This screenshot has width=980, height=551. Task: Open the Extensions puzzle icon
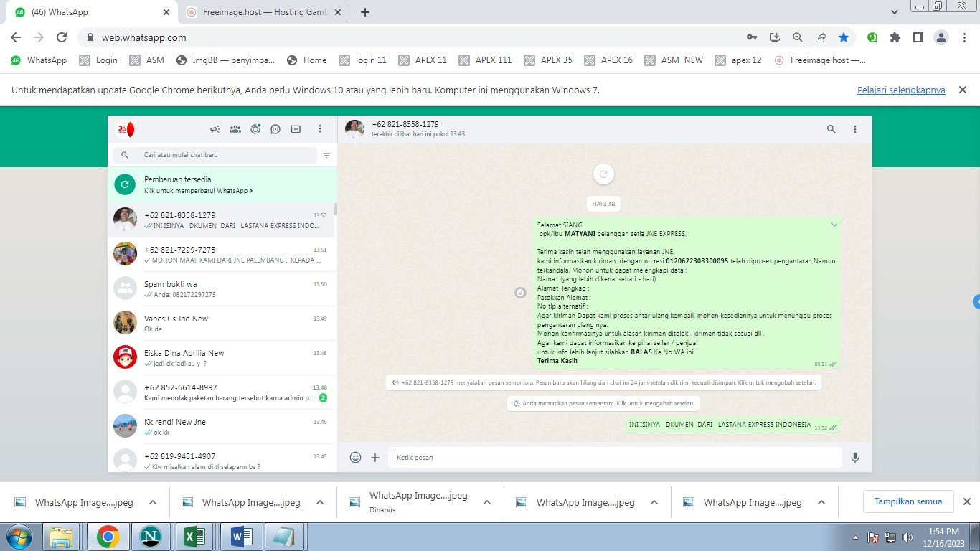coord(895,37)
